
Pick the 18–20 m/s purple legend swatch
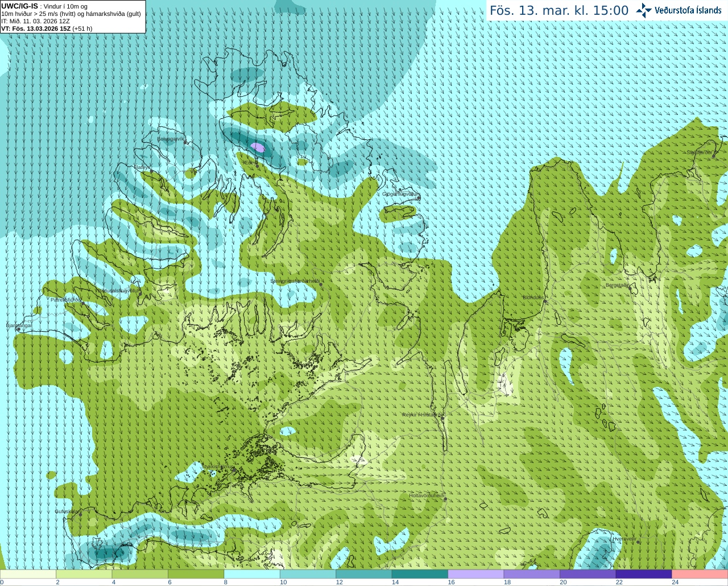(532, 574)
